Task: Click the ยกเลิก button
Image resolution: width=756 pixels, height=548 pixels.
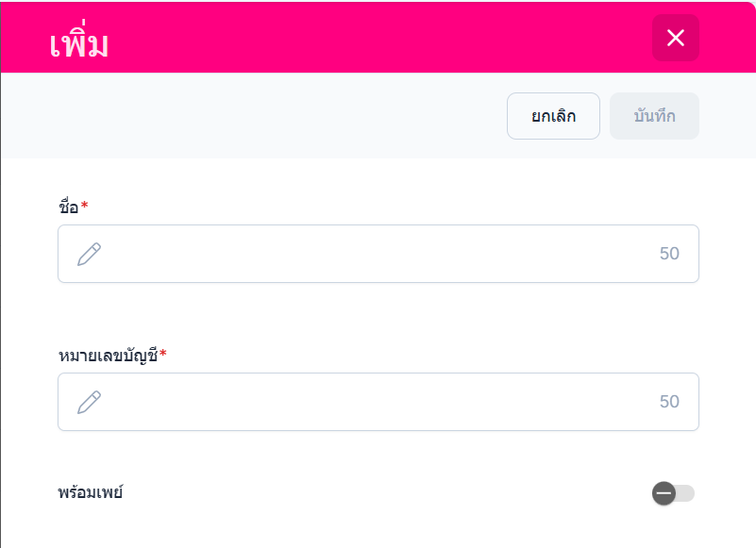Action: point(553,116)
